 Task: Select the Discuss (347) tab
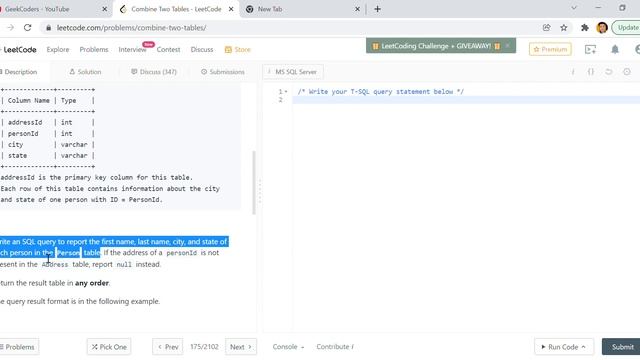pos(153,72)
